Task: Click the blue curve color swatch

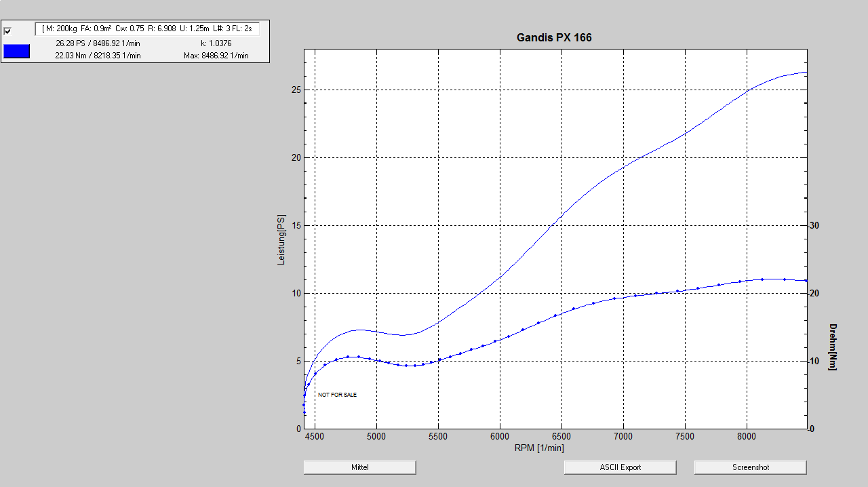Action: point(17,51)
